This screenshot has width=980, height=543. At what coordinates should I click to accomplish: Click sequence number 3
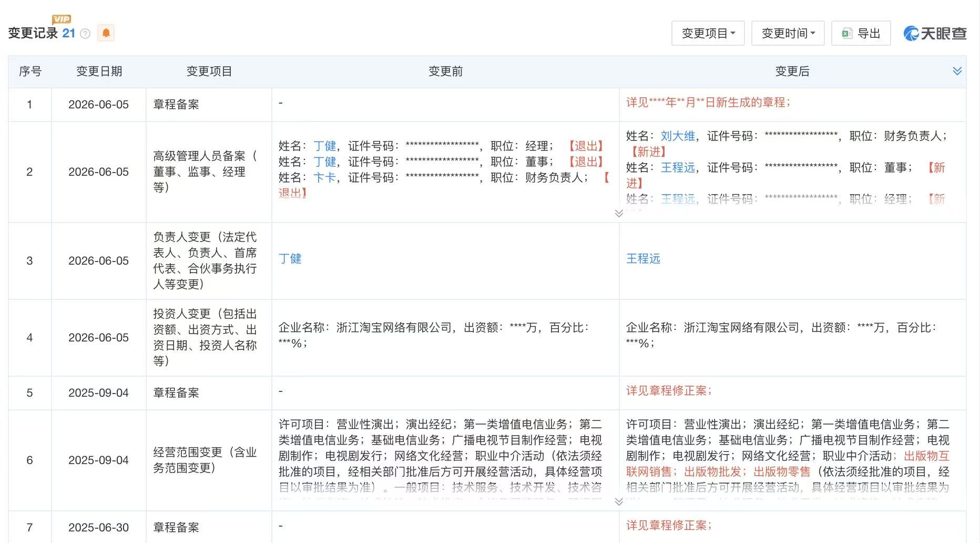29,260
